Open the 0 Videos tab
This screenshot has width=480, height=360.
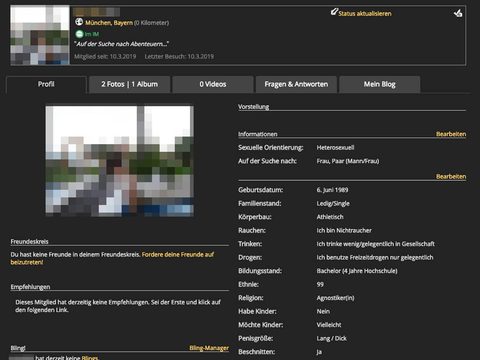(x=213, y=84)
